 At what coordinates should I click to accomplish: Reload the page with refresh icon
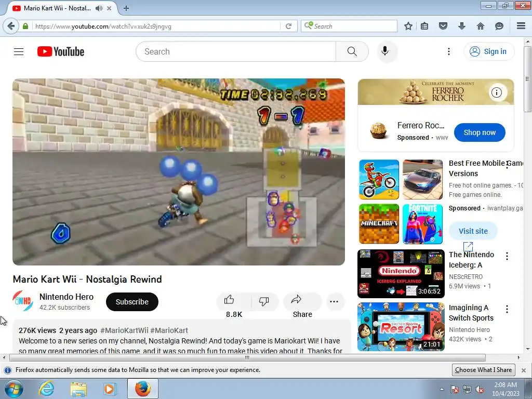point(289,26)
